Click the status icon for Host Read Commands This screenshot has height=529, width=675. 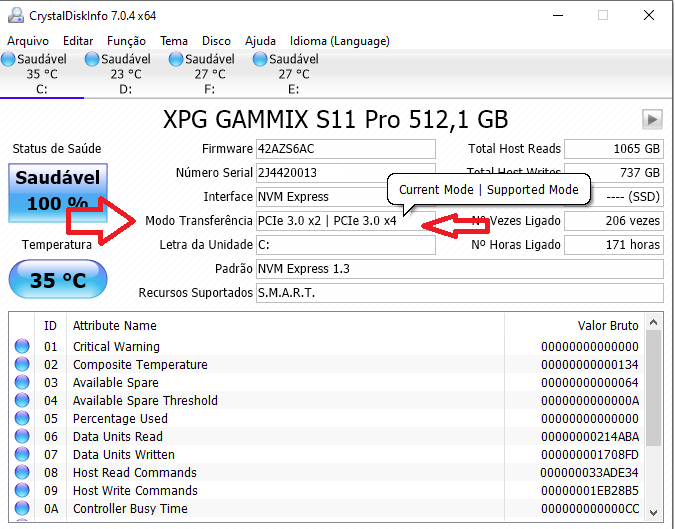point(22,473)
